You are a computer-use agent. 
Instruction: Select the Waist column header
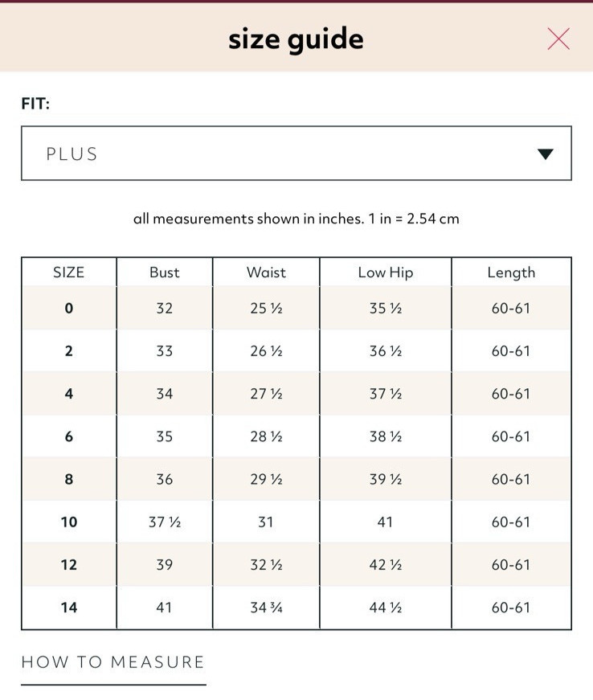(x=266, y=272)
